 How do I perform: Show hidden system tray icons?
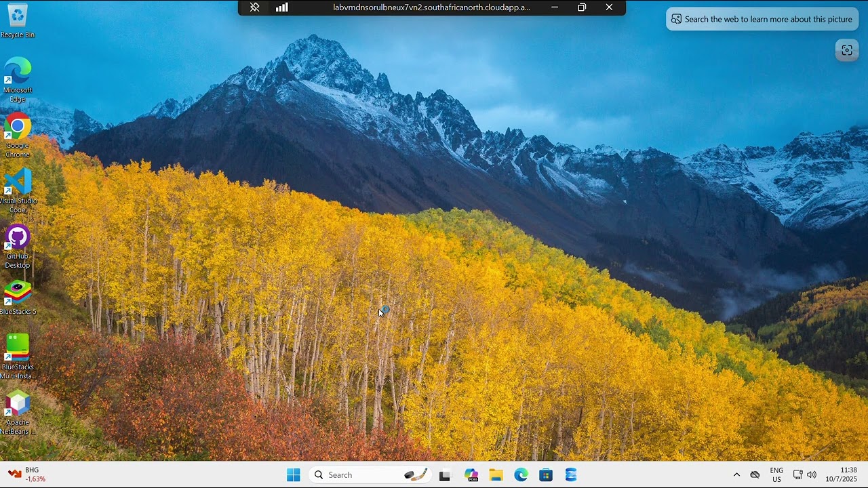pos(736,475)
